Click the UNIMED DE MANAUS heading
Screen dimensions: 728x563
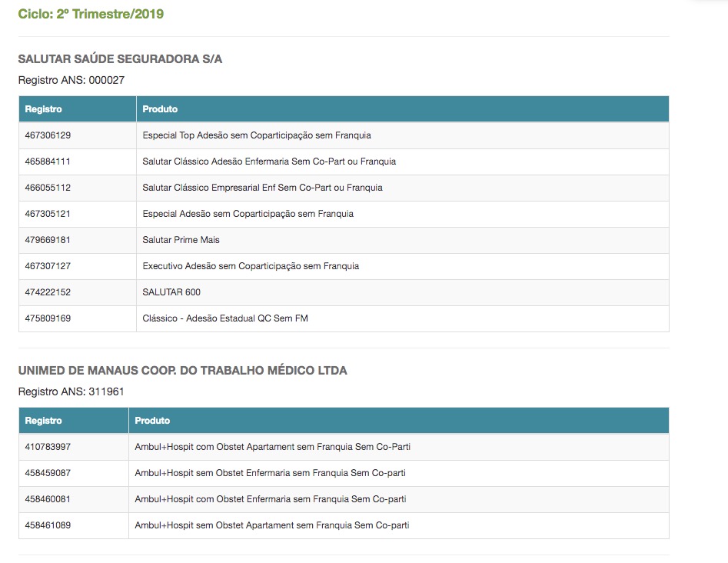[x=182, y=371]
